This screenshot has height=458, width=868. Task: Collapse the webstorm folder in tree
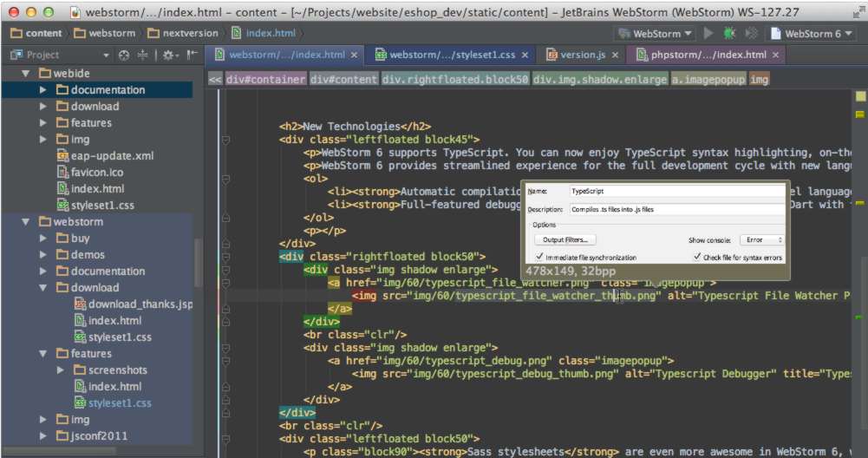(25, 221)
